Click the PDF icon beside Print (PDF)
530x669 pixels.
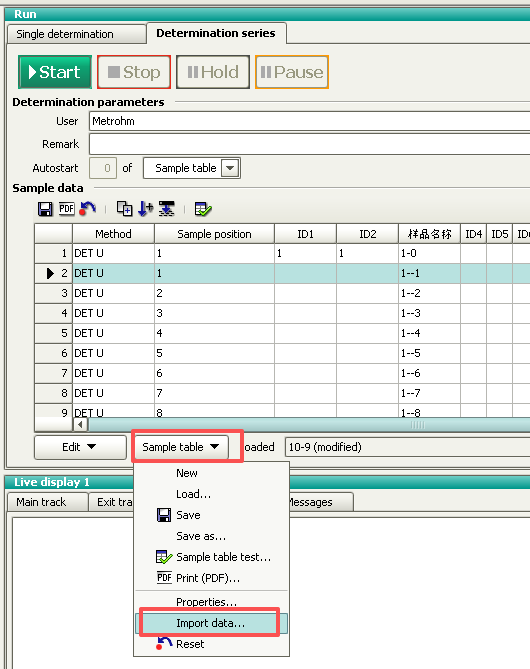[164, 578]
